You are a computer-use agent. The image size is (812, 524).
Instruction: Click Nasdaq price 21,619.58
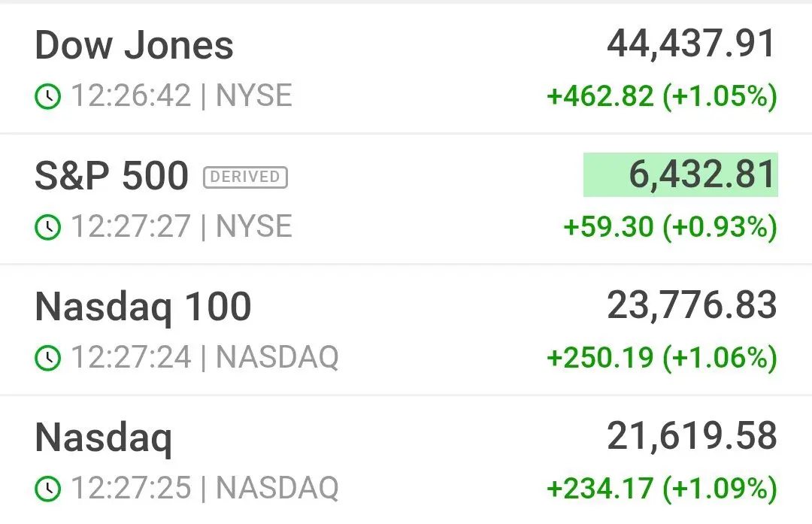[x=692, y=436]
